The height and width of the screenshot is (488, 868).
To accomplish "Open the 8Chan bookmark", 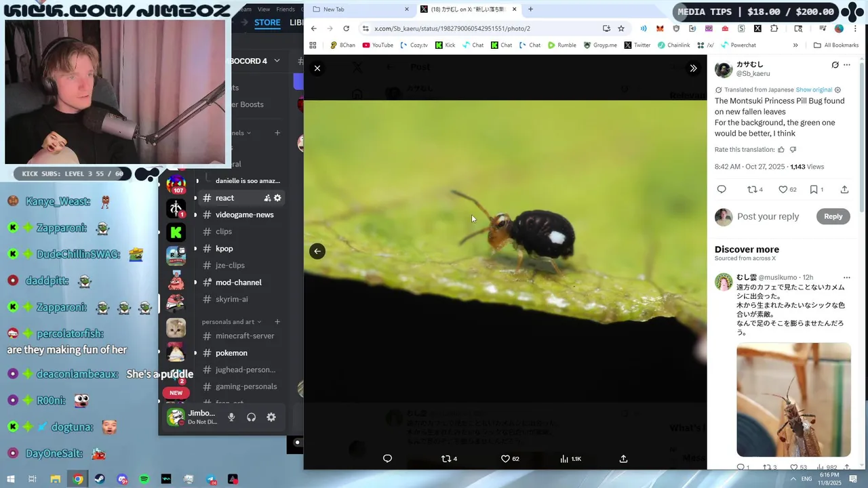I will [342, 45].
